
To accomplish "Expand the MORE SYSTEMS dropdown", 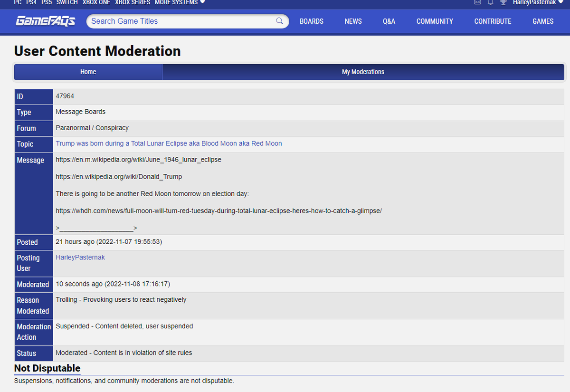I will (180, 2).
